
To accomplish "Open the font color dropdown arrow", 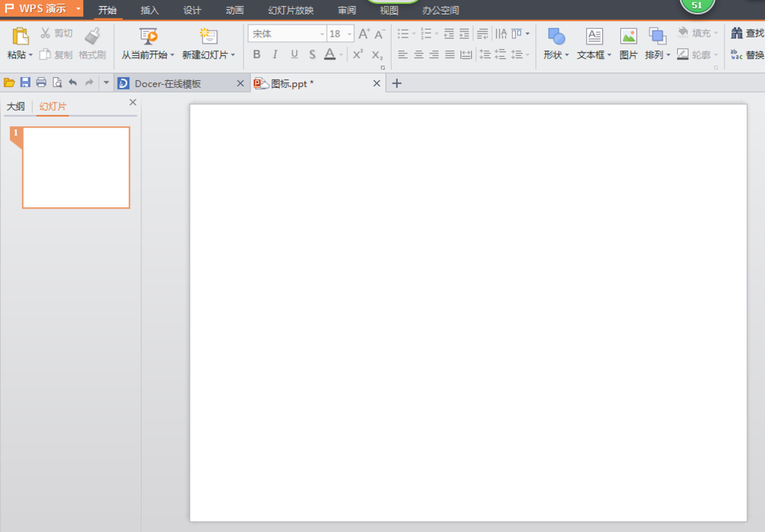I will (341, 54).
